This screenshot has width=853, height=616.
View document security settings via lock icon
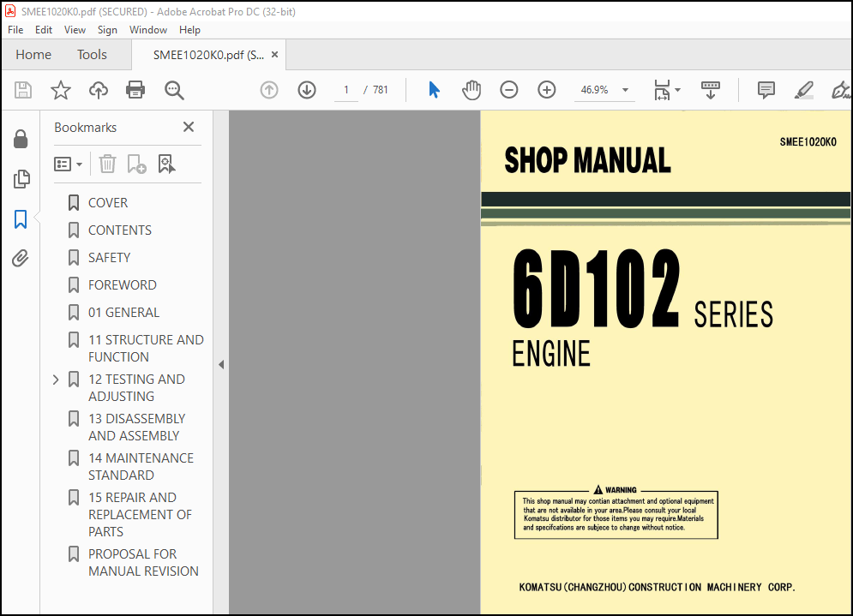(21, 138)
